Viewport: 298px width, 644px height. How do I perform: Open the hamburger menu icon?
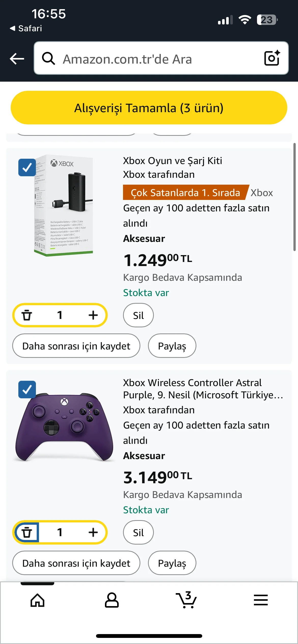click(261, 600)
